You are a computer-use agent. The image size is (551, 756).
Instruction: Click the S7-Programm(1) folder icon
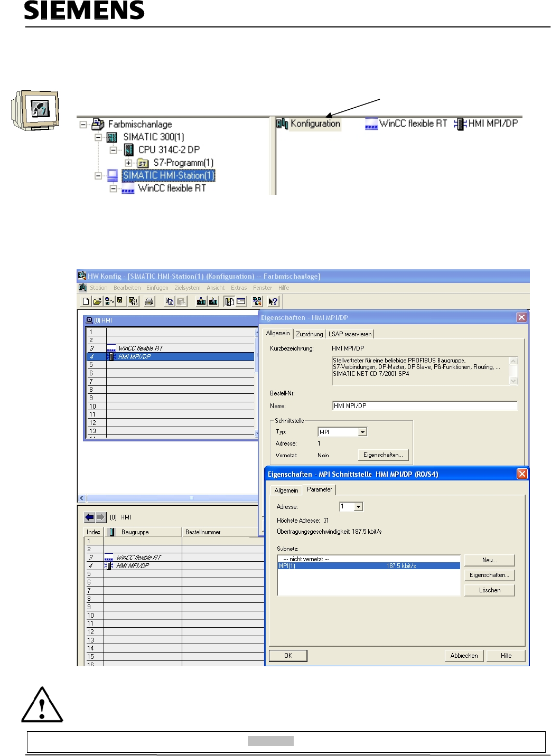click(143, 163)
